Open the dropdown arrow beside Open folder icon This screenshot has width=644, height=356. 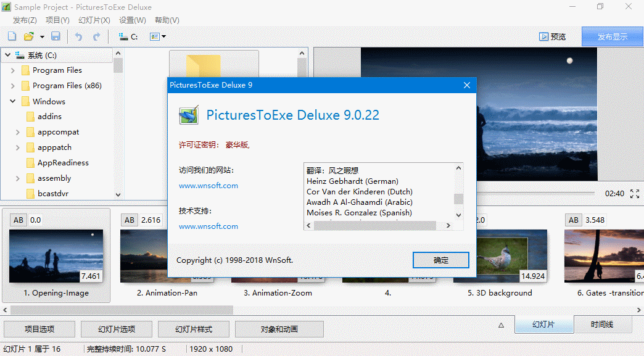coord(42,37)
